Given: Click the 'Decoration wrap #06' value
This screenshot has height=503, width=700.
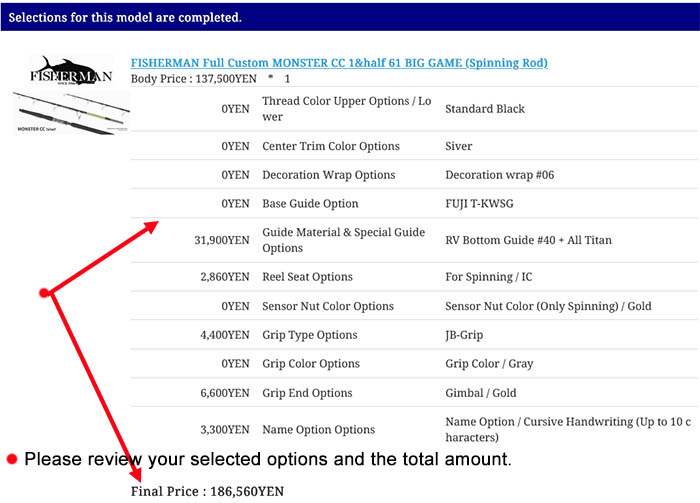Looking at the screenshot, I should pos(500,175).
